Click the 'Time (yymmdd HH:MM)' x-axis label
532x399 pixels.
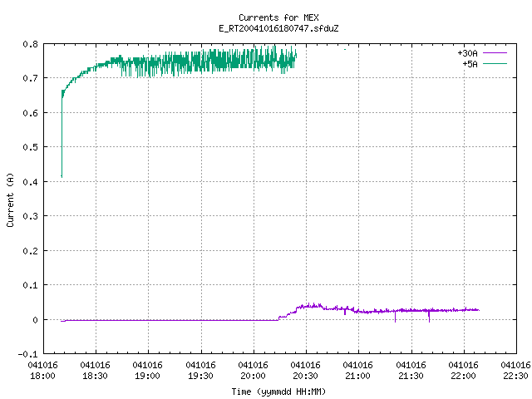click(278, 392)
